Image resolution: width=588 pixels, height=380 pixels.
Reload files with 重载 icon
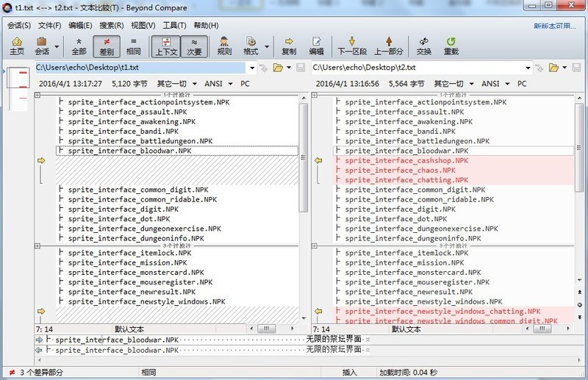(451, 46)
